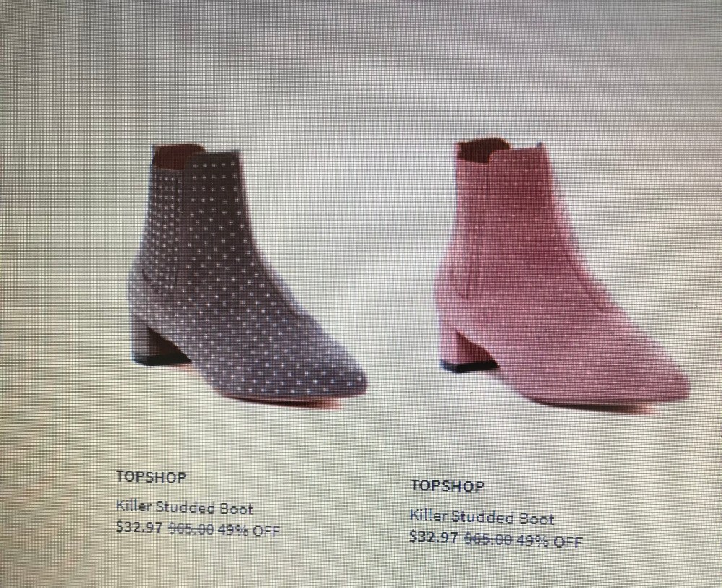Open Killer Studded Boot title under pink boot
The height and width of the screenshot is (588, 722).
click(482, 517)
